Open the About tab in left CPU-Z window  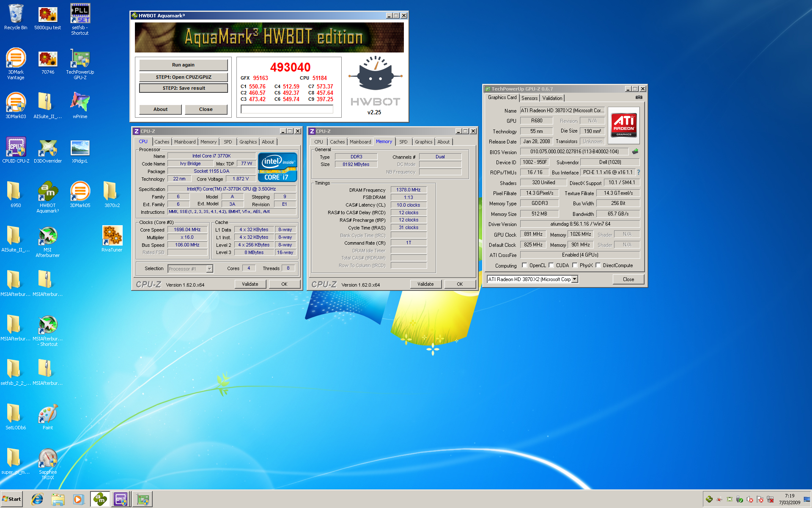(x=268, y=142)
